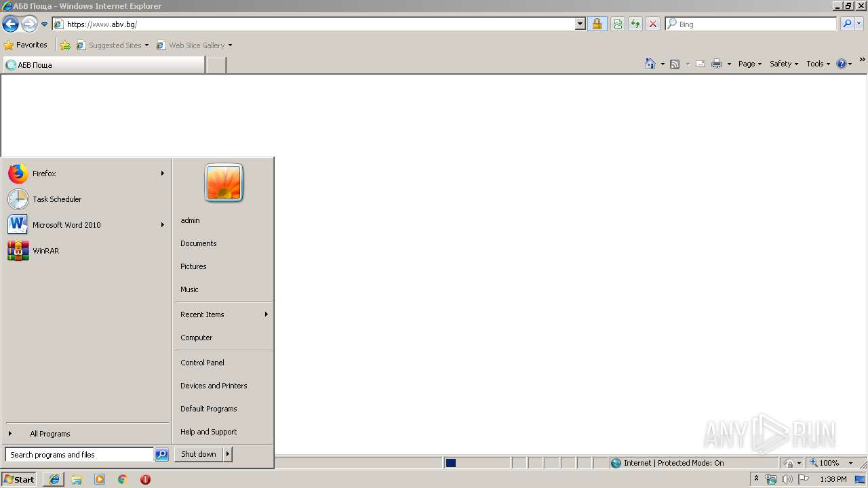Click the Internet Explorer taskbar icon
This screenshot has width=868, height=488.
click(x=54, y=479)
